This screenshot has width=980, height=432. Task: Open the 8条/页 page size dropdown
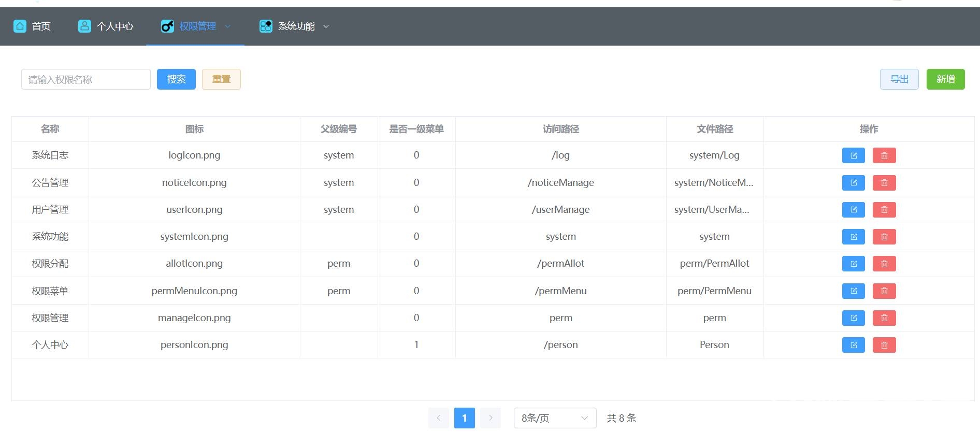tap(555, 418)
